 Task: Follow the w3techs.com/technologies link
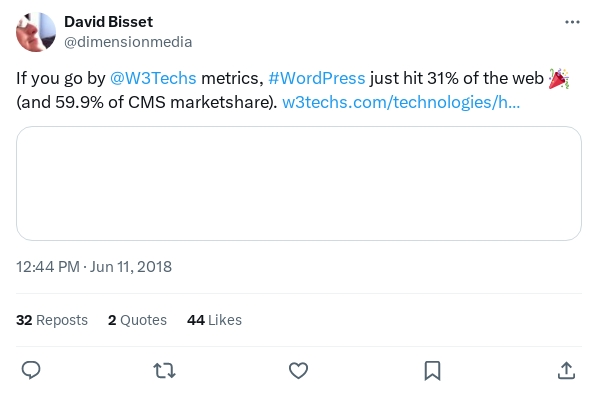(401, 102)
